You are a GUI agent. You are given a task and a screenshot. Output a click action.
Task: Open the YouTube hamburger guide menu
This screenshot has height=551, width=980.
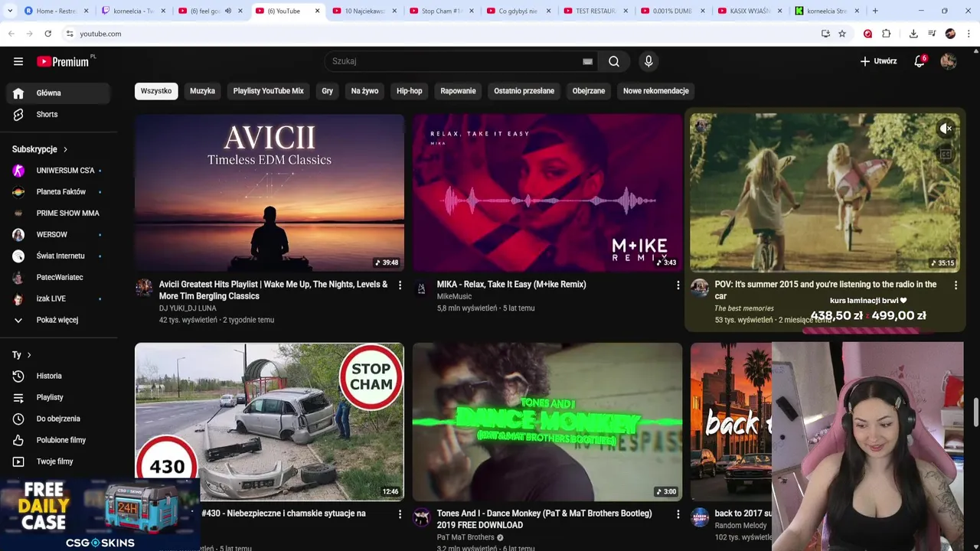[x=18, y=61]
